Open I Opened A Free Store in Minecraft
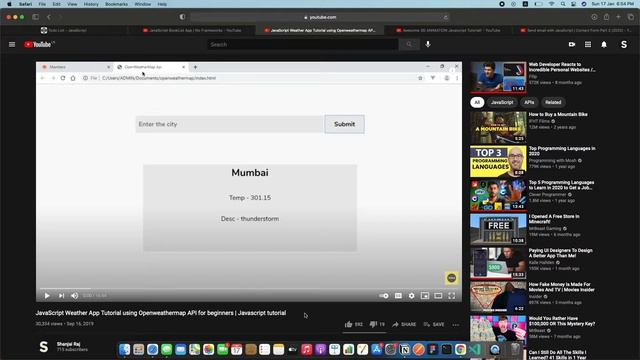 [554, 219]
